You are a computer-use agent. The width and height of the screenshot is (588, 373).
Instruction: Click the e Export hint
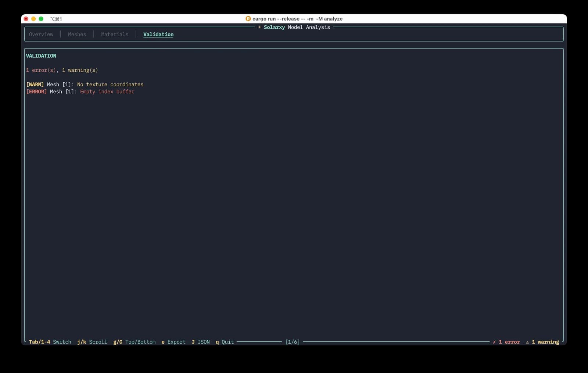(173, 342)
